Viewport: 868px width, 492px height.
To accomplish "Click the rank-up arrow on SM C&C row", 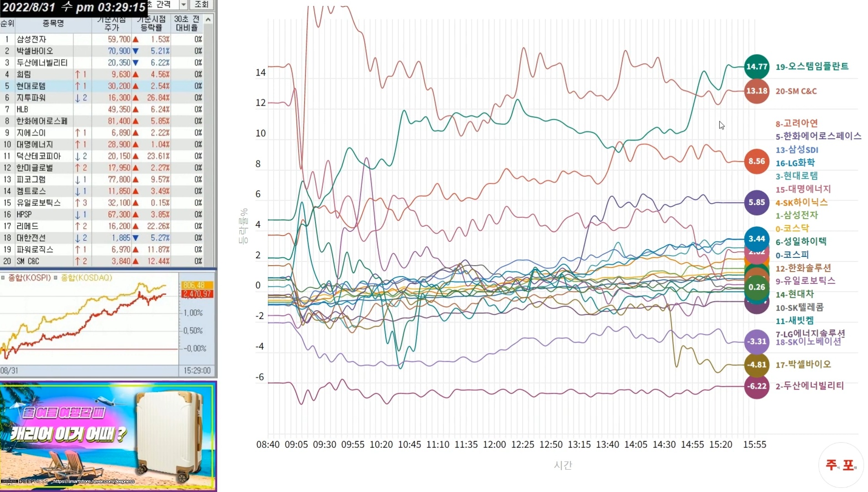I will pos(77,261).
